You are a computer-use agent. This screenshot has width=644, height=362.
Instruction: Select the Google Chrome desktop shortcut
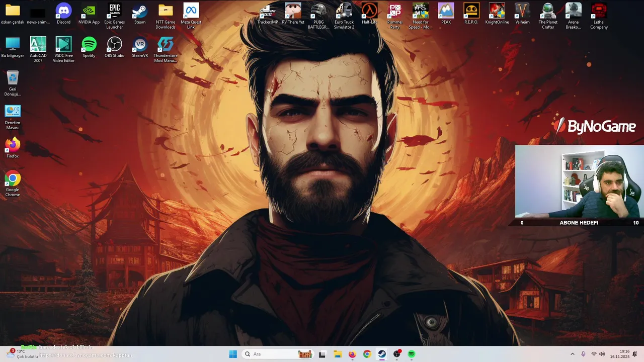13,184
